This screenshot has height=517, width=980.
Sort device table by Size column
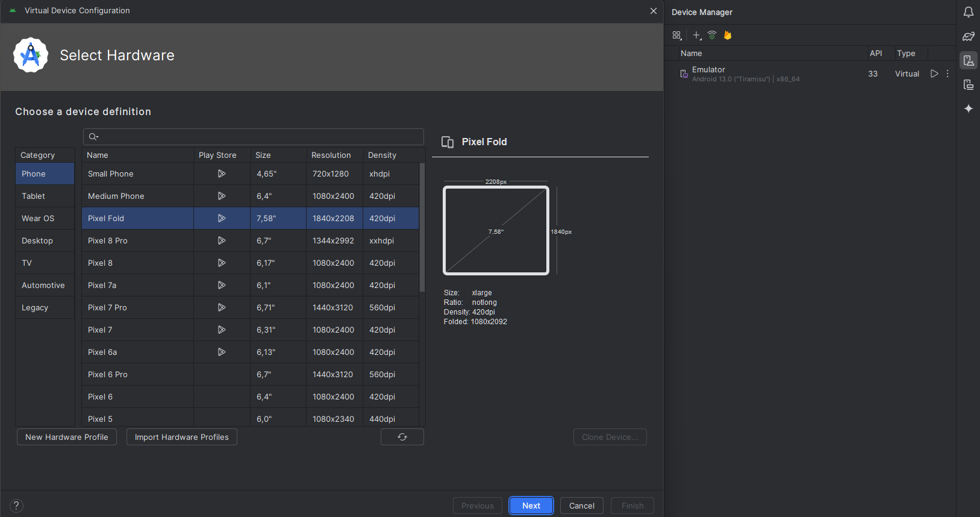(x=278, y=155)
